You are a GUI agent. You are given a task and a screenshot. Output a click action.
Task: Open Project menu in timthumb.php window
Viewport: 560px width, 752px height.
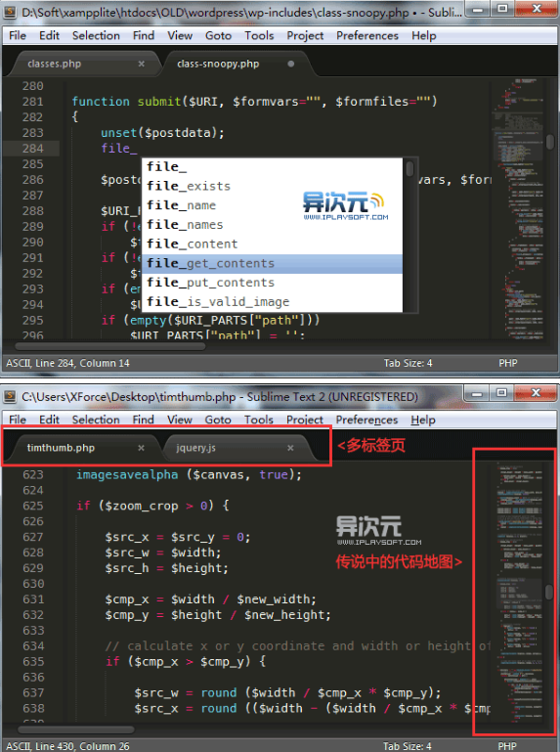pos(305,420)
